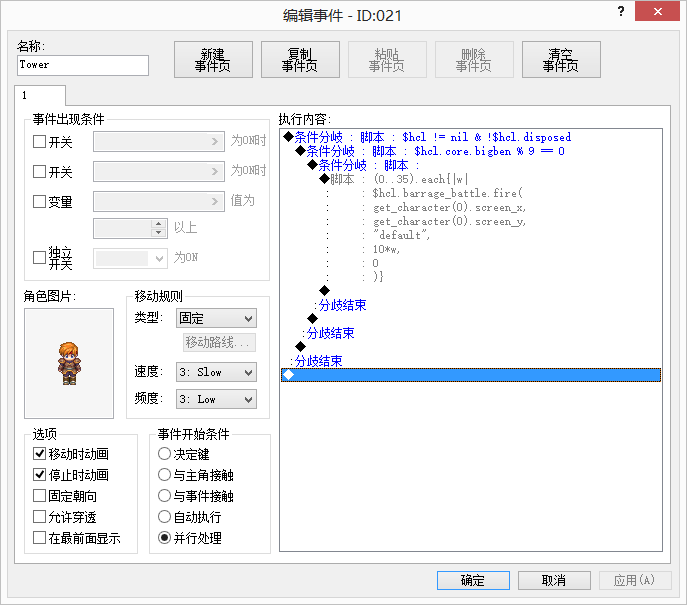The image size is (687, 605).
Task: Confirm with the 确定 button
Action: coord(473,580)
